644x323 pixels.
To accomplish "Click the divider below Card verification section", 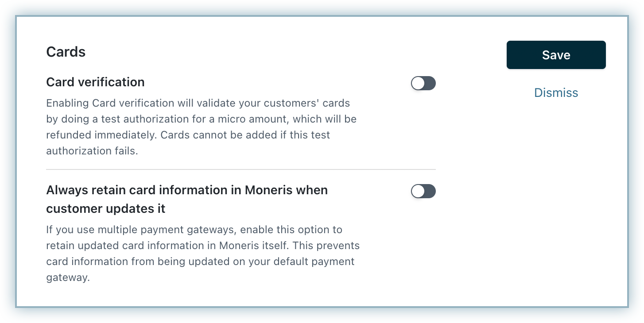I will coord(241,169).
